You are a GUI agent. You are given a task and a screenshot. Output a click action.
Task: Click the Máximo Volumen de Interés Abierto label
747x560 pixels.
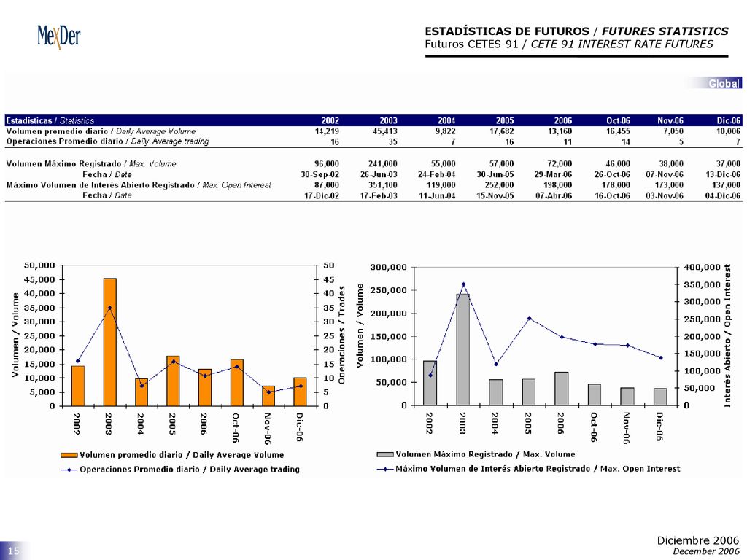tap(139, 184)
